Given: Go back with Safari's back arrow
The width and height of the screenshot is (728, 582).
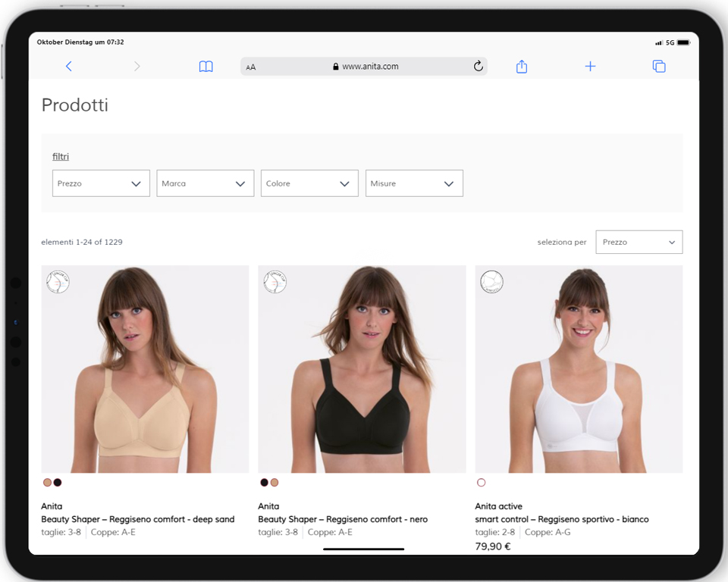Looking at the screenshot, I should (69, 67).
